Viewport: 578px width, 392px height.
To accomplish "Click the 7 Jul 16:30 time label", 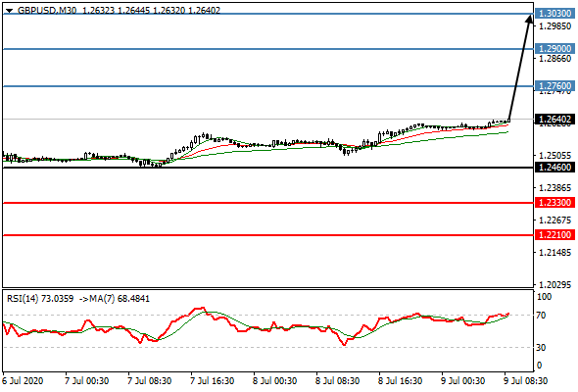I will click(212, 381).
